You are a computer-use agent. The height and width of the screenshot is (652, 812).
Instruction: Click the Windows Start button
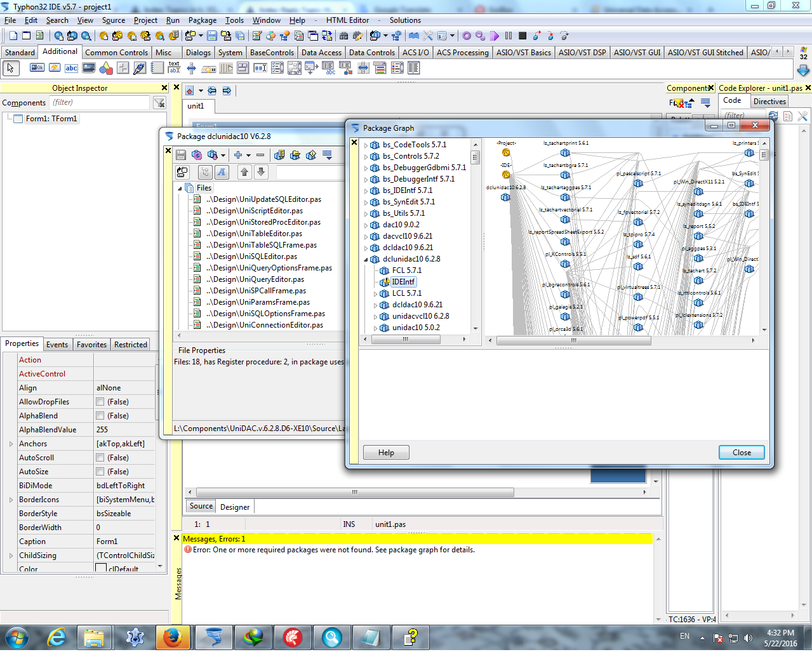(x=17, y=637)
